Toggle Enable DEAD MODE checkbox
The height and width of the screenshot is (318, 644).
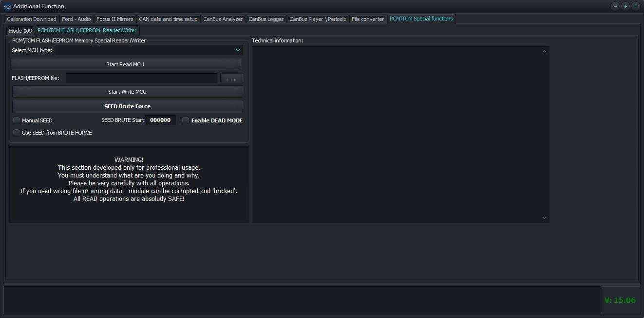pos(186,120)
